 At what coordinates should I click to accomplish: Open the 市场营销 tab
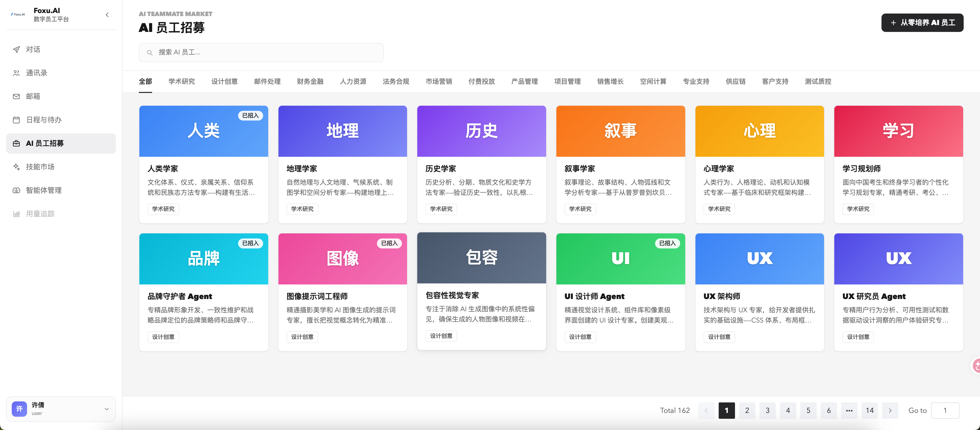coord(439,81)
